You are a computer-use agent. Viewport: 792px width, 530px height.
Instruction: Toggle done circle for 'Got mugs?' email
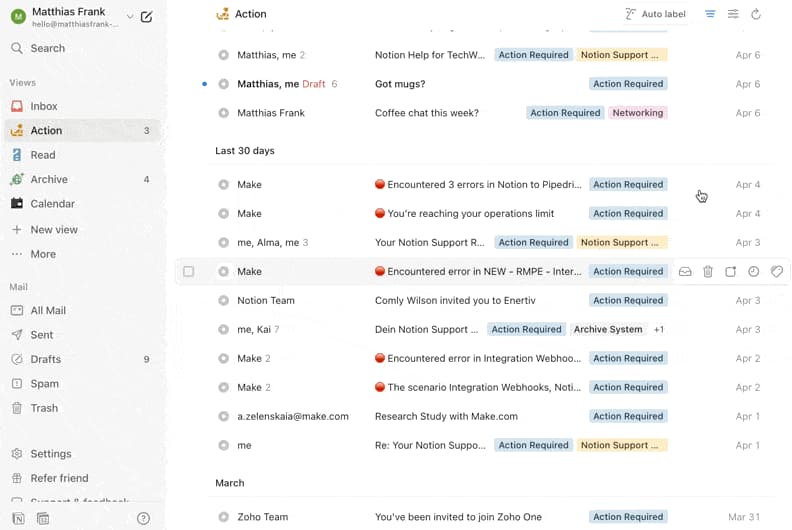[223, 84]
